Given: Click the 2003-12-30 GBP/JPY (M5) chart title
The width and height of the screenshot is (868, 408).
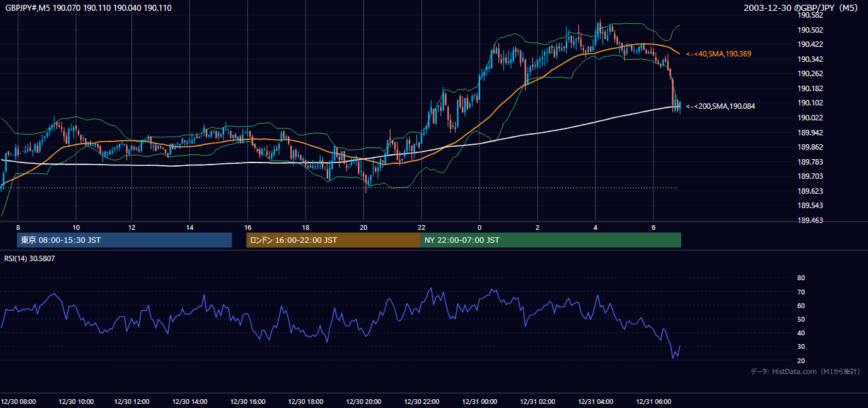Looking at the screenshot, I should (801, 8).
